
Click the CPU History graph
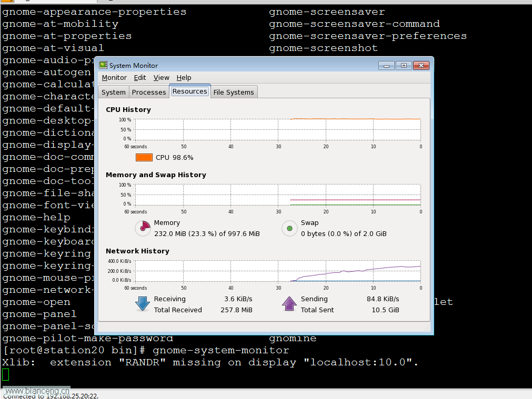(278, 130)
